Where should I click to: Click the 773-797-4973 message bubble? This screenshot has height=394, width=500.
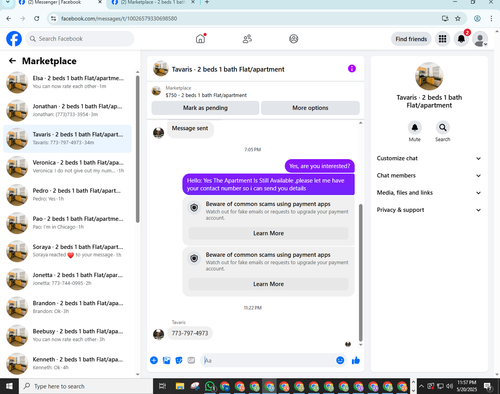190,333
